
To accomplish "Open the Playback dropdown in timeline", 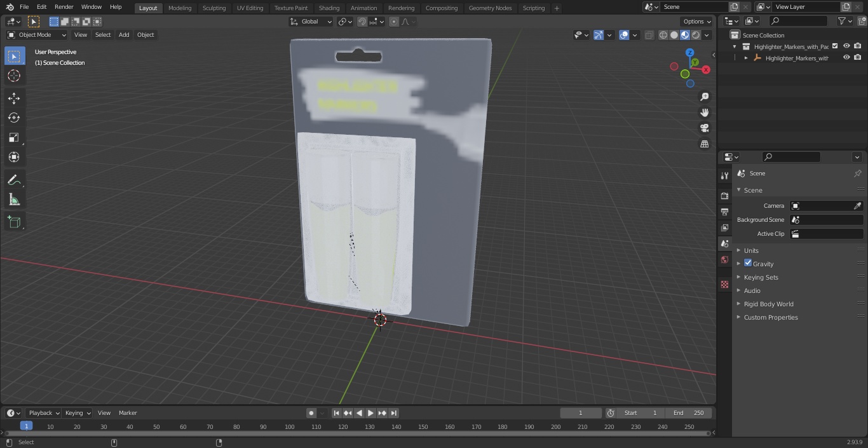I will click(x=44, y=413).
